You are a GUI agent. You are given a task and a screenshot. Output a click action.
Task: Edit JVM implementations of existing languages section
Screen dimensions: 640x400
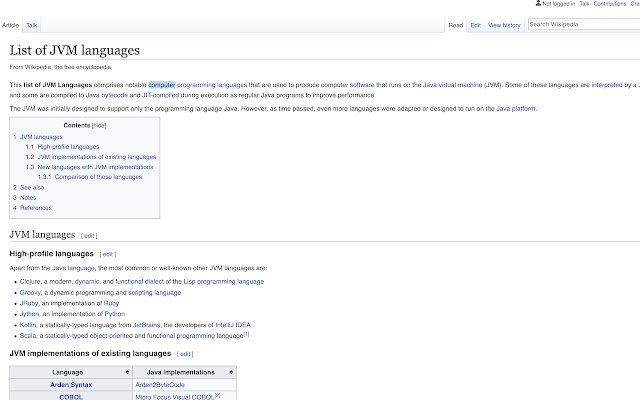click(185, 354)
